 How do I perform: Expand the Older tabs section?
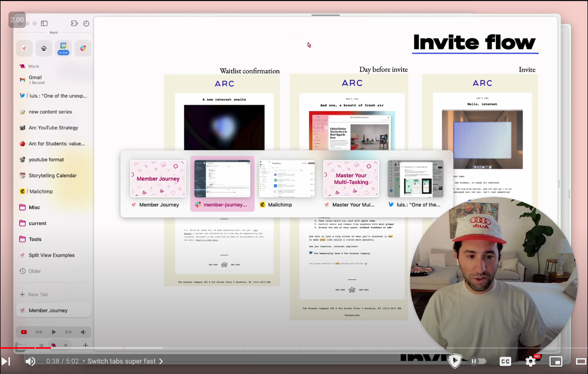point(54,271)
